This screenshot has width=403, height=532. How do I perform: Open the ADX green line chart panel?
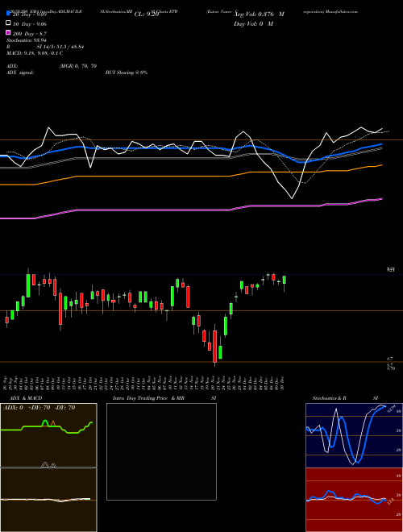48,435
